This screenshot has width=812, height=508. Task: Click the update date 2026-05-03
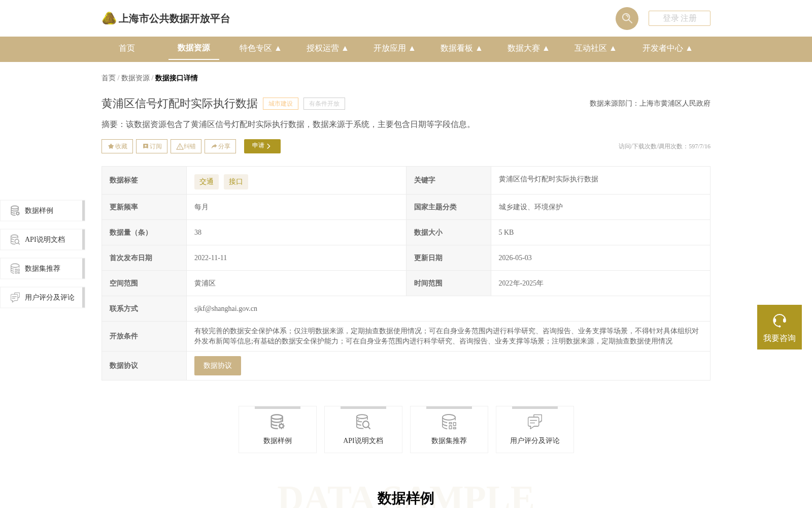coord(515,258)
